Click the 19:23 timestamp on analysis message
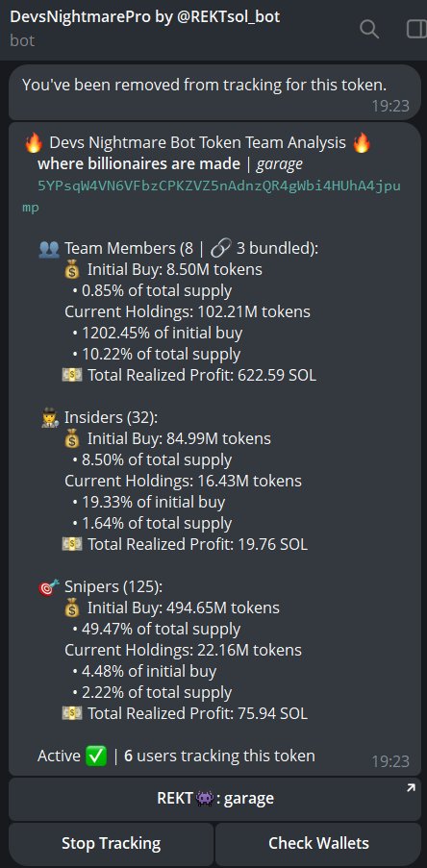Viewport: 427px width, 868px height. pos(390,761)
